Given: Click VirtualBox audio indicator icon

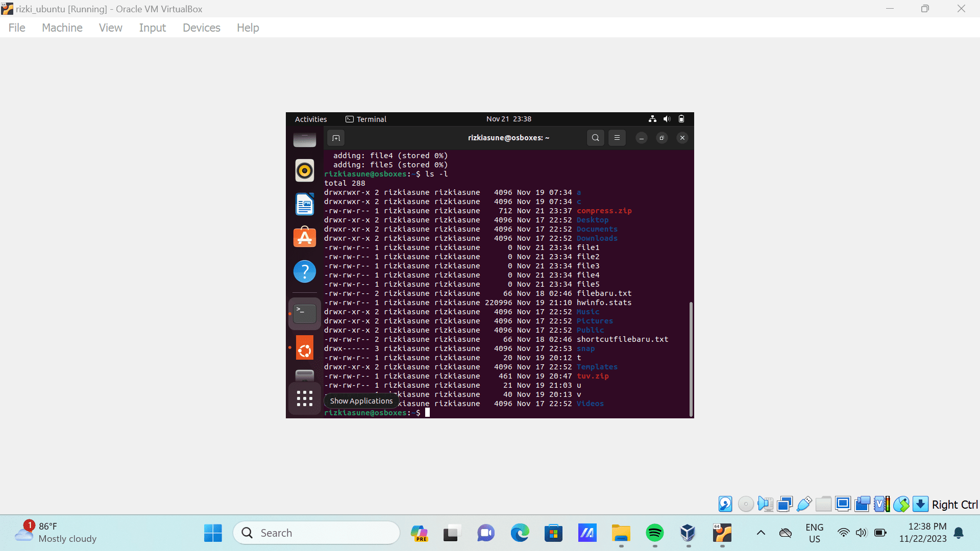Looking at the screenshot, I should 765,504.
